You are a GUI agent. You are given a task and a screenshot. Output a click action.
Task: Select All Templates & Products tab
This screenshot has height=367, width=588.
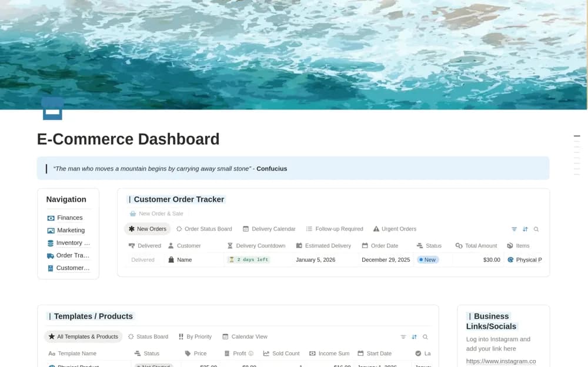click(83, 336)
